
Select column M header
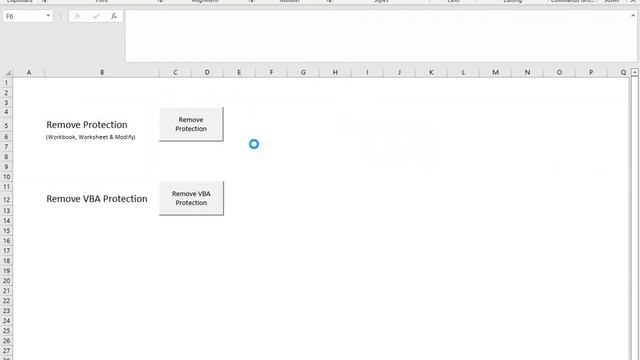click(495, 72)
